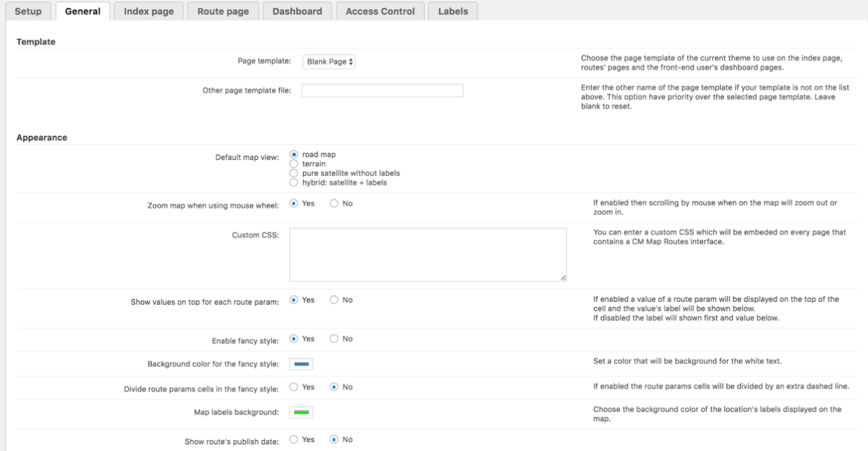Screen dimensions: 868x451
Task: Go to the Route page tab
Action: [223, 11]
